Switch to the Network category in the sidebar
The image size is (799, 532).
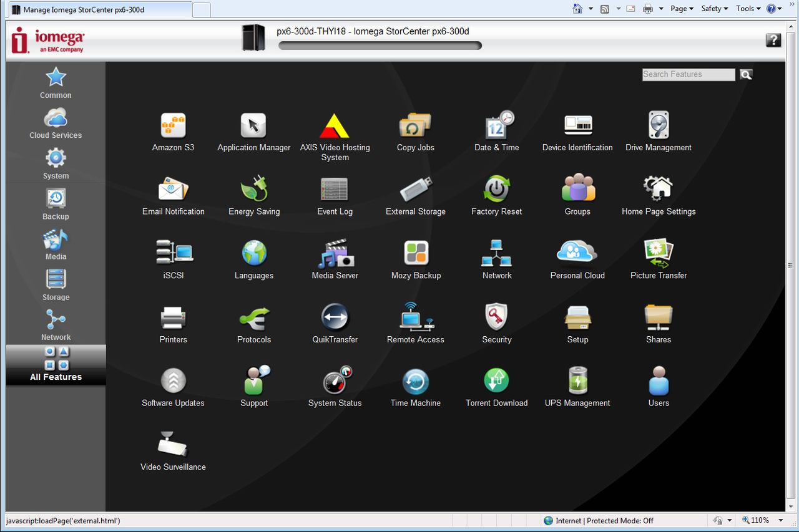56,325
